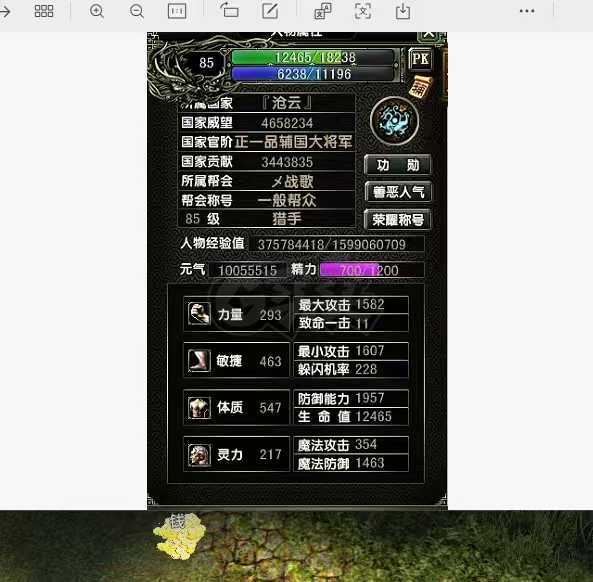The image size is (593, 582).
Task: Zoom in on the image
Action: [97, 11]
